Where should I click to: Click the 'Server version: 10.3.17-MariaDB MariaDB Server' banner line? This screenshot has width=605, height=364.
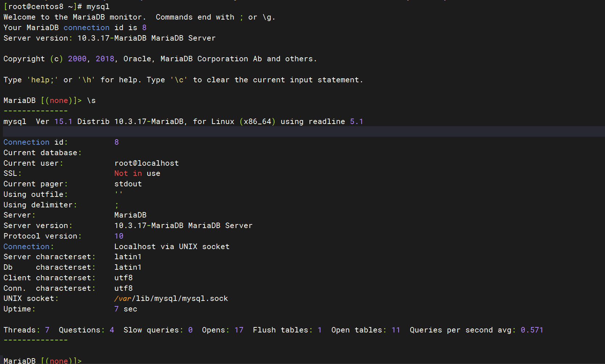[110, 38]
